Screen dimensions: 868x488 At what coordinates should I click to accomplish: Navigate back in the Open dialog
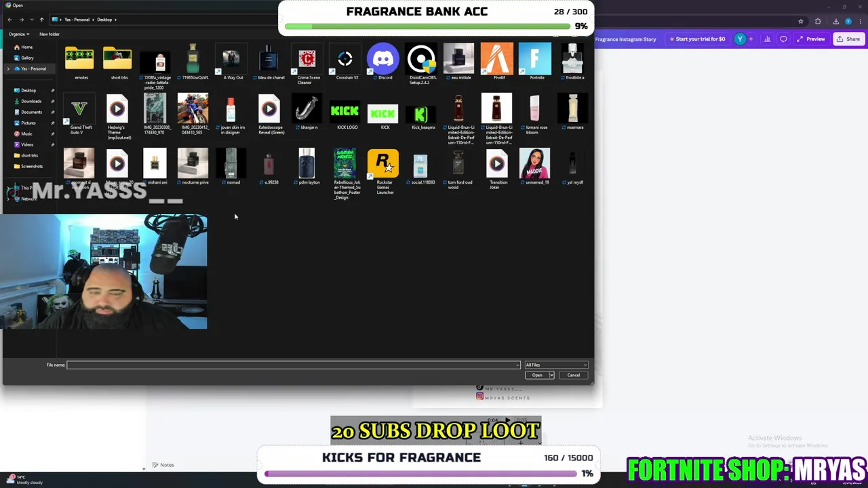pos(9,20)
